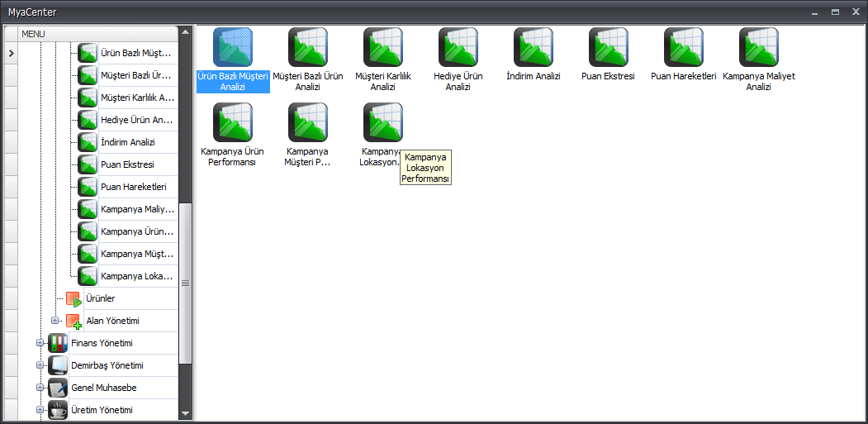Select Alan Yönetimi label in tree
The height and width of the screenshot is (424, 868).
pyautogui.click(x=113, y=321)
